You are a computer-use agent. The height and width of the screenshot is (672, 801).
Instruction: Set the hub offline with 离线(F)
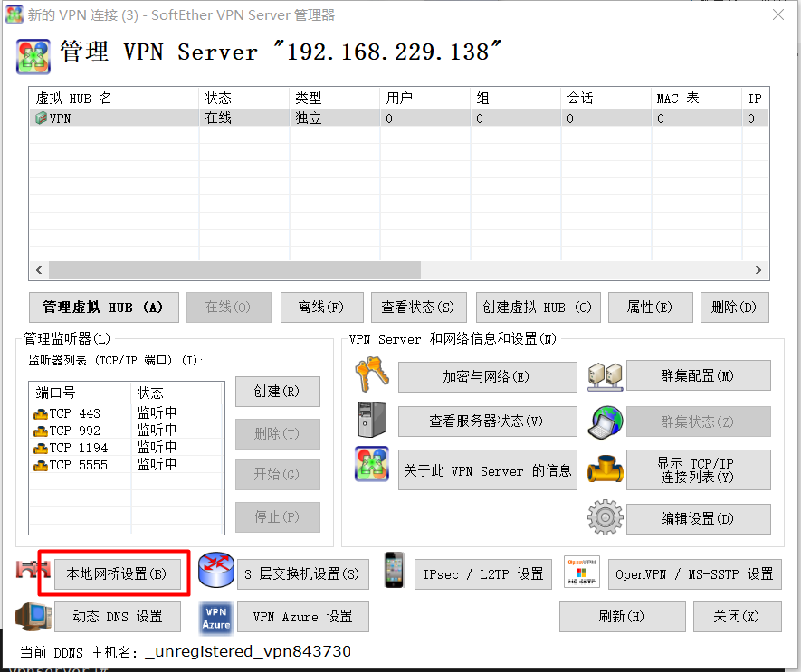point(322,308)
